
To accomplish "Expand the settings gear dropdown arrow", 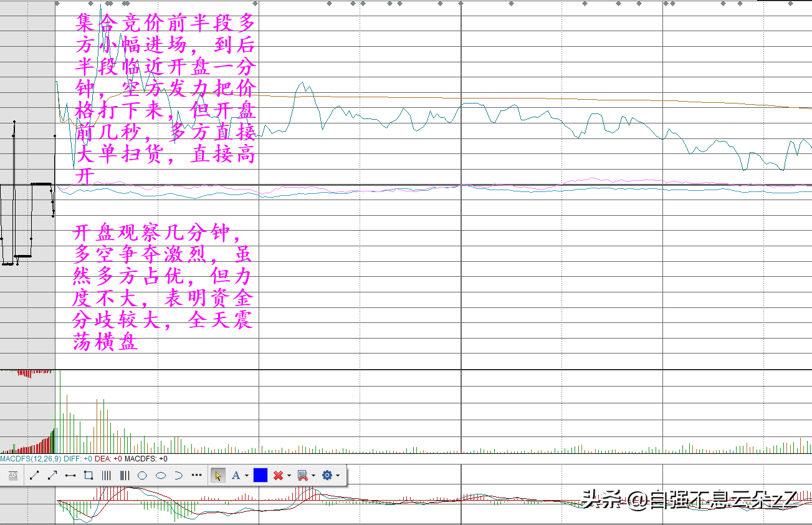I will [338, 476].
